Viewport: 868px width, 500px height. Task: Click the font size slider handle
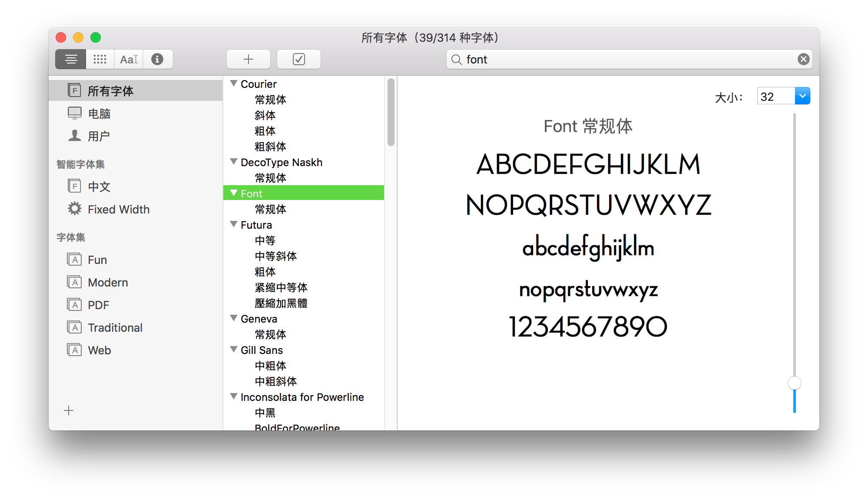tap(794, 383)
